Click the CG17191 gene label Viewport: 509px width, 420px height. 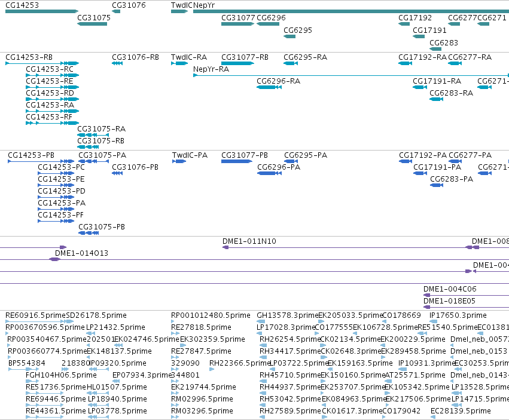coord(429,30)
